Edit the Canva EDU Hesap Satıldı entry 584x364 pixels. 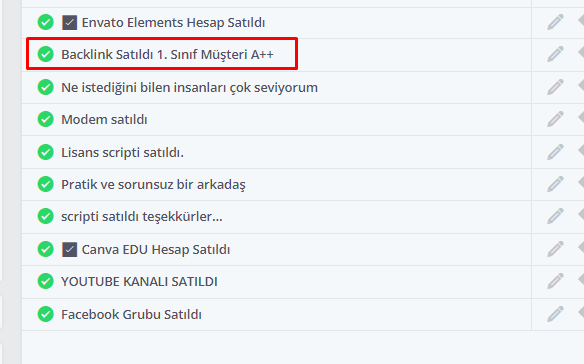coord(555,249)
